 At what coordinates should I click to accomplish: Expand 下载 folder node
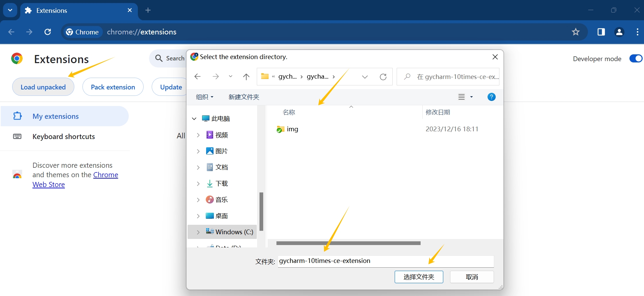198,184
